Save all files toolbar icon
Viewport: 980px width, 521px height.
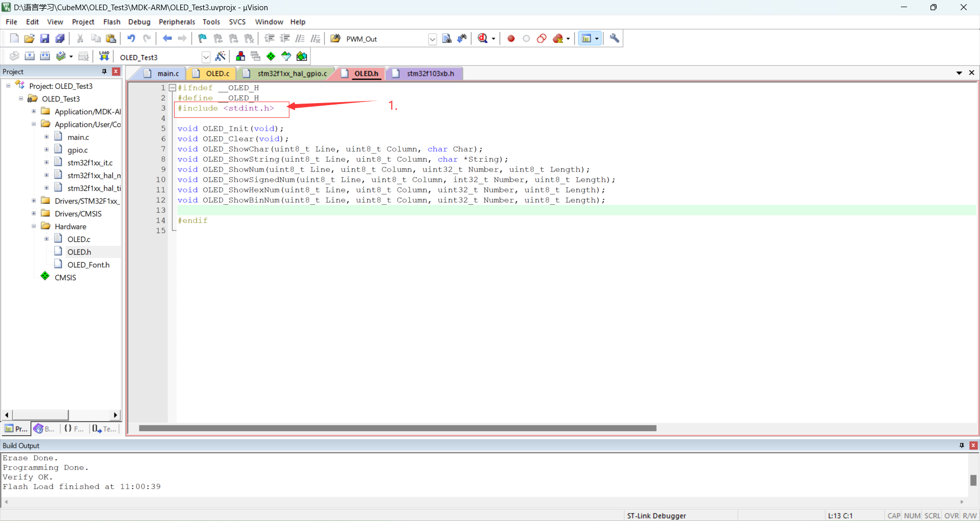pos(60,38)
